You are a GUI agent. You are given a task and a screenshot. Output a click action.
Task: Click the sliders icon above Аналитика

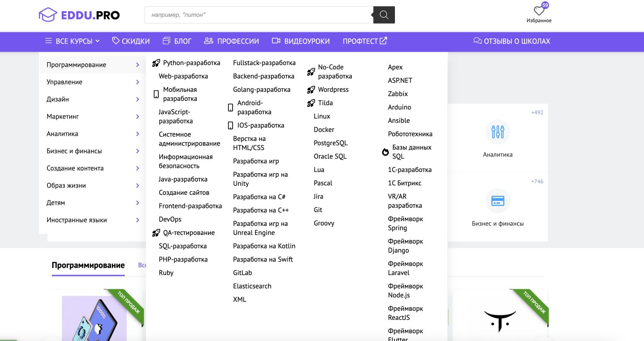[x=498, y=132]
